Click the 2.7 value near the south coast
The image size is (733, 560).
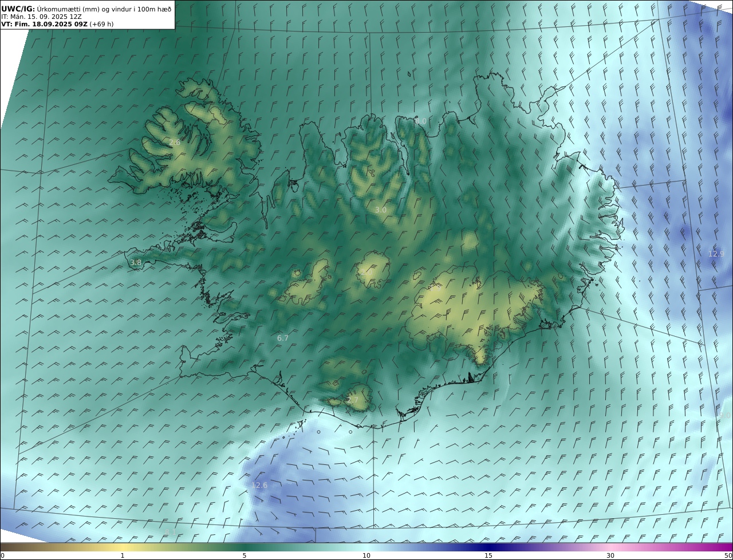352,400
